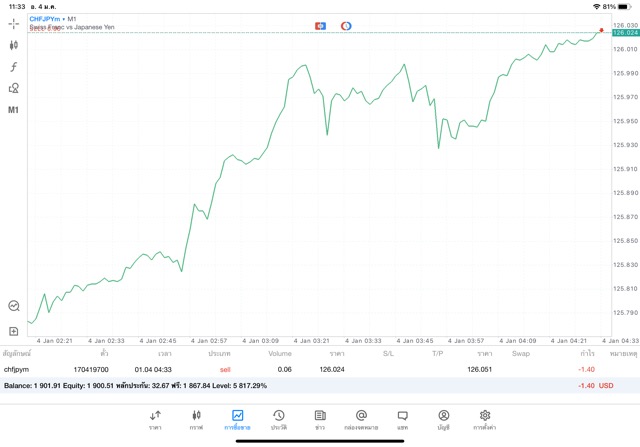Sort by the ตั๋ว ticket column header
This screenshot has height=447, width=640.
(x=104, y=354)
